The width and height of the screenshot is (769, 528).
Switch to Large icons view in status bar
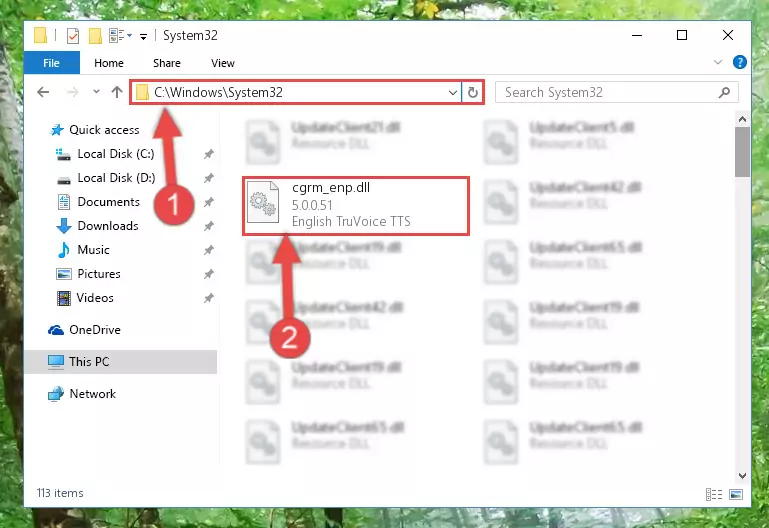click(736, 494)
